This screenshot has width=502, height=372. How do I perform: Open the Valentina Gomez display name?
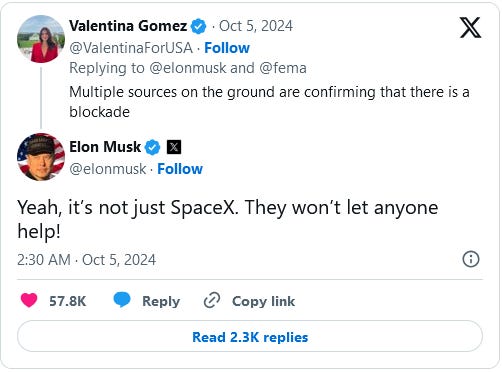tap(128, 26)
